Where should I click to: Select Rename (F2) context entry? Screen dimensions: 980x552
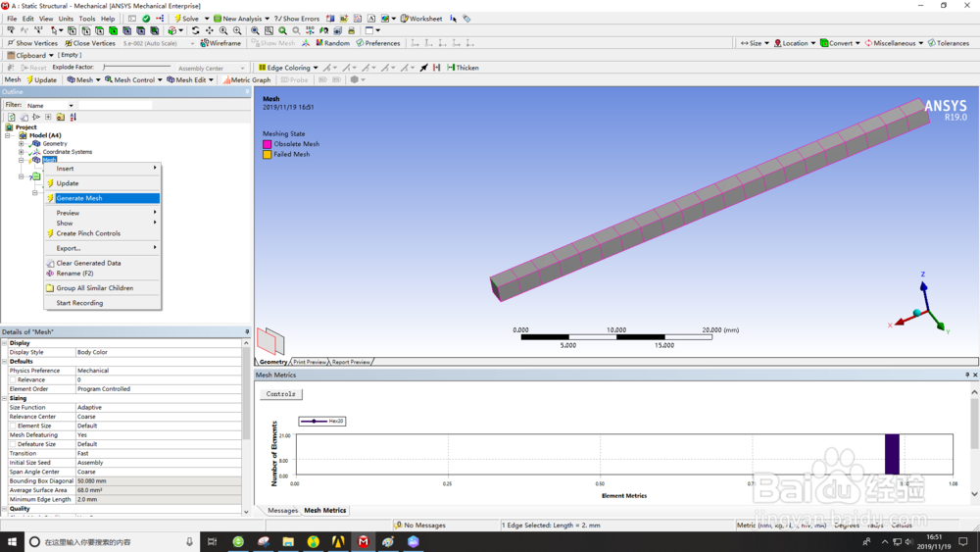(103, 274)
